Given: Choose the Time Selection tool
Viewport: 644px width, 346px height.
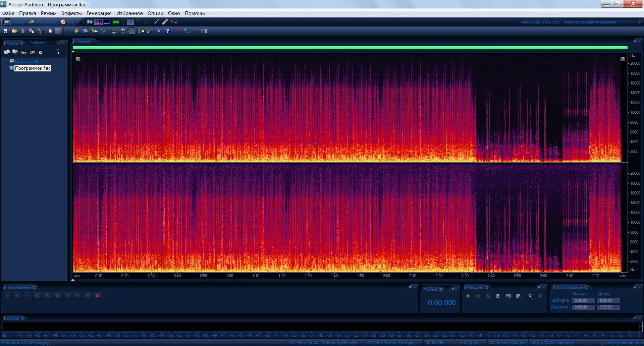Looking at the screenshot, I should [x=130, y=22].
